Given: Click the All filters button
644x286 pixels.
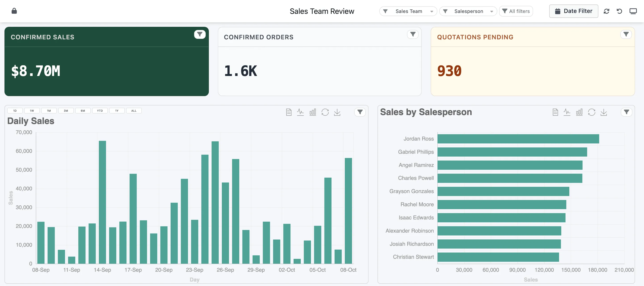Looking at the screenshot, I should pos(516,11).
